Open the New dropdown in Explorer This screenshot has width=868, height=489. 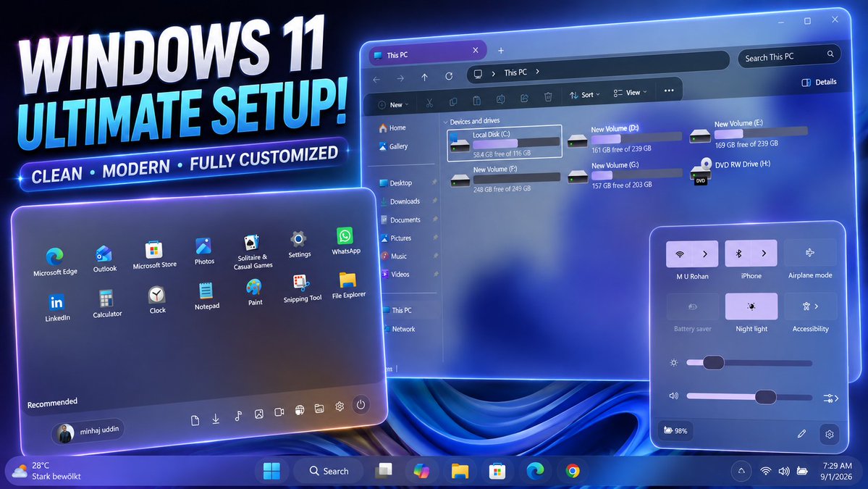(x=394, y=104)
